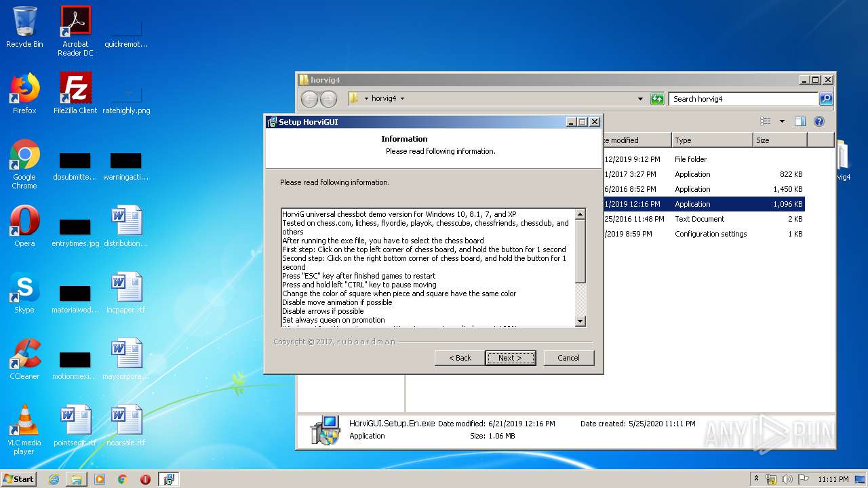Image resolution: width=868 pixels, height=488 pixels.
Task: Open pointsedit.rtf document icon
Action: tap(75, 426)
